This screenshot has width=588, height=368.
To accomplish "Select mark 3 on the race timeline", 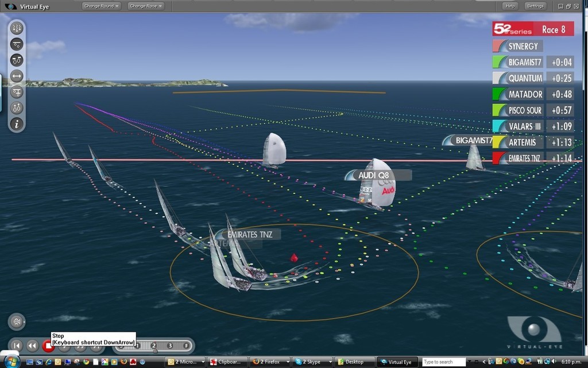I will (x=170, y=346).
